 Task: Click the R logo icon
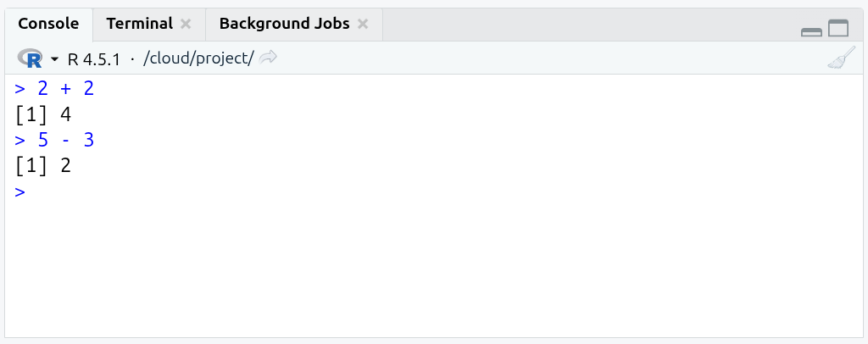pos(31,58)
